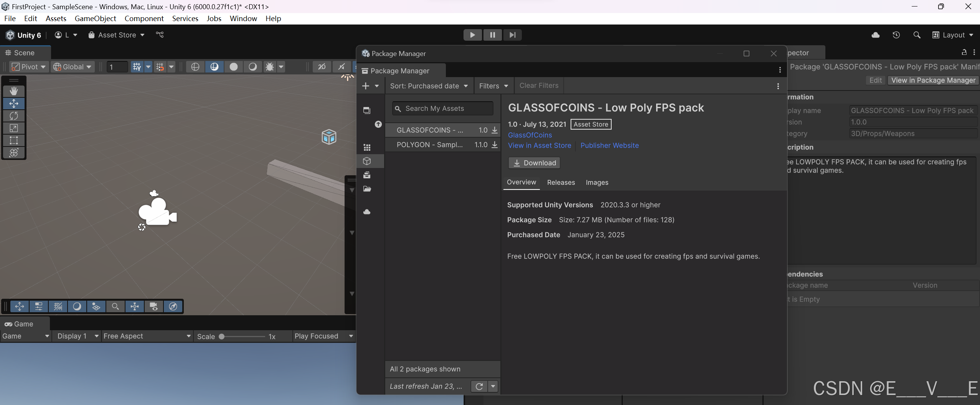Expand Sort: Purchased date dropdown
980x405 pixels.
coord(429,86)
